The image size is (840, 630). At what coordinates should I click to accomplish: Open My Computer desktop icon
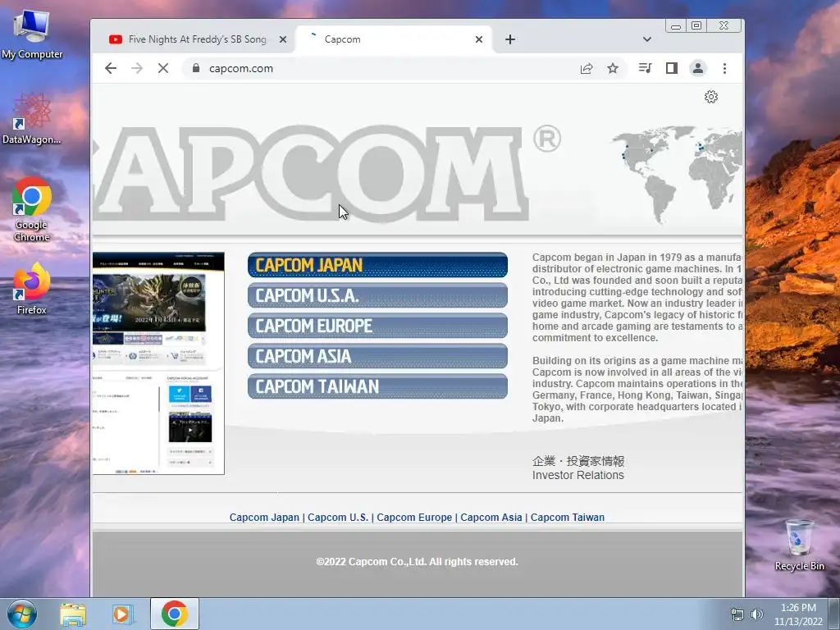pos(32,34)
